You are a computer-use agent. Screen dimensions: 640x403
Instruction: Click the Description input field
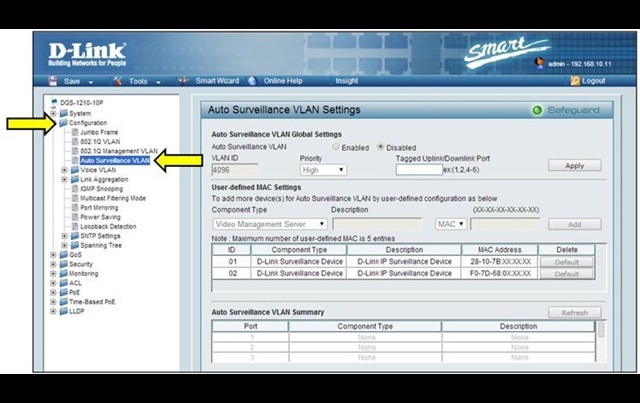pos(377,224)
